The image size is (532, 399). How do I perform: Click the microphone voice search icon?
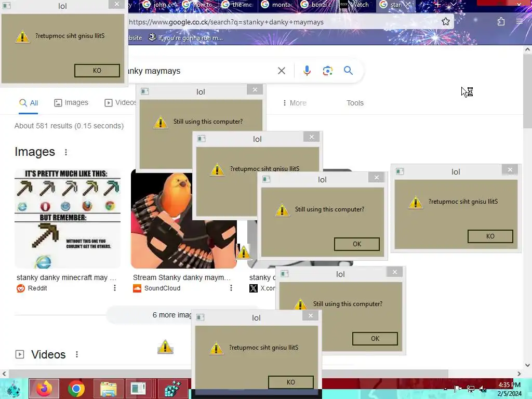(x=307, y=71)
